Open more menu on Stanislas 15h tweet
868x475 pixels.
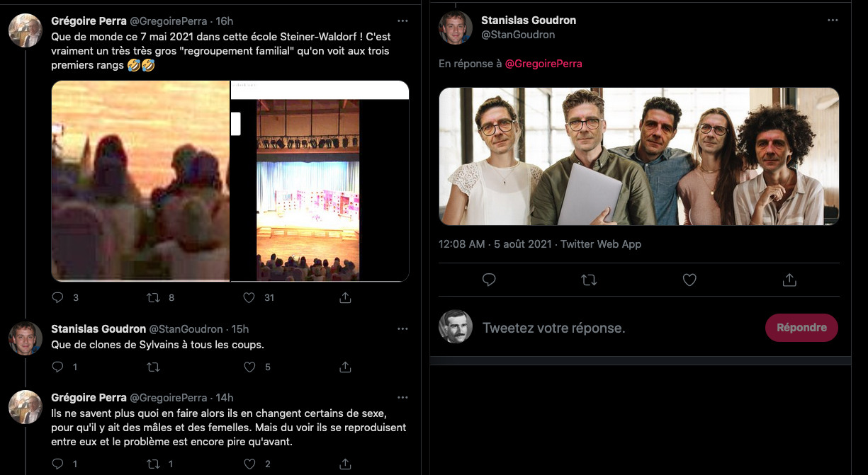click(x=402, y=329)
